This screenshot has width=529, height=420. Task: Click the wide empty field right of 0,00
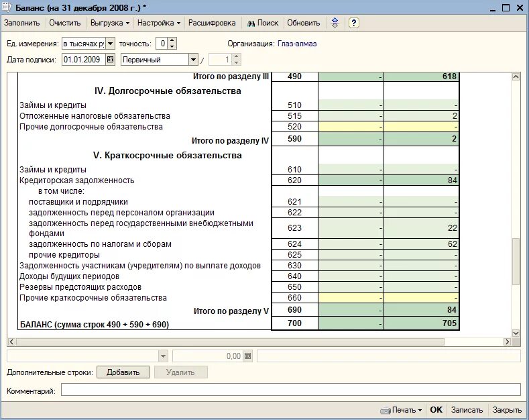[389, 356]
